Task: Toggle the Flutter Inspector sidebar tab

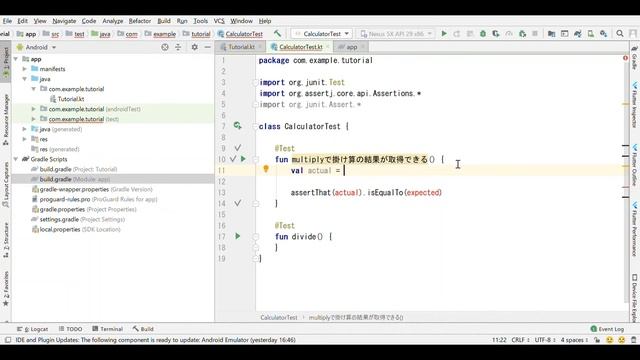Action: (x=635, y=105)
